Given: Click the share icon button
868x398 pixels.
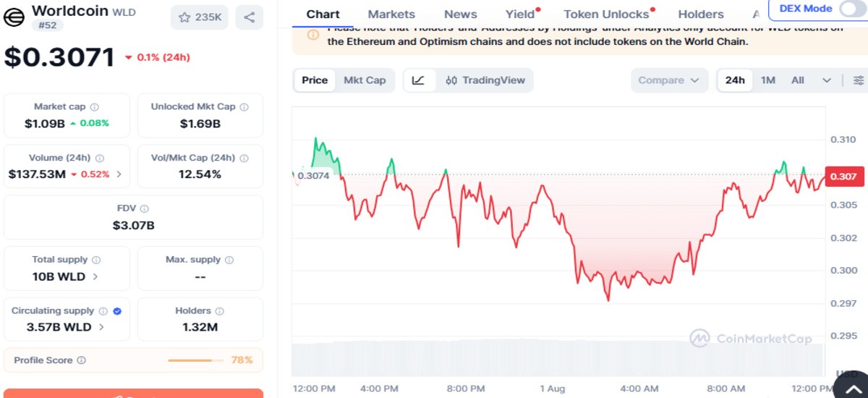Looking at the screenshot, I should tap(249, 17).
